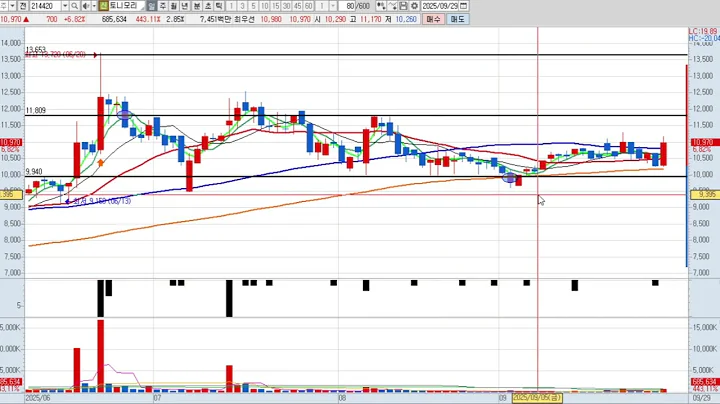Choose the 10 interval button
720x404 pixels.
[264, 6]
